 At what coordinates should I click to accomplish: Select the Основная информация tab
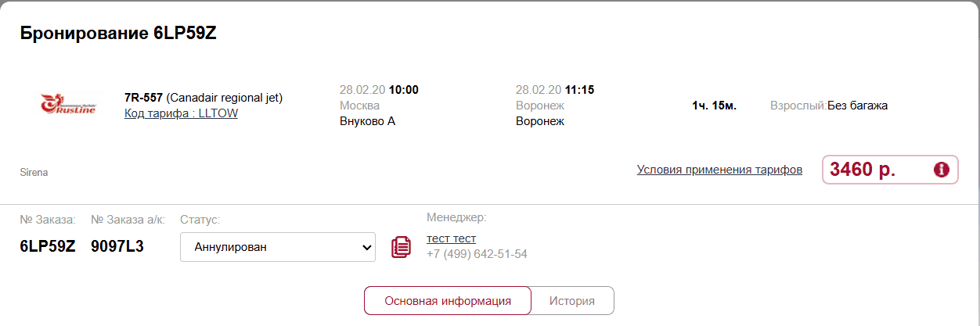(448, 300)
